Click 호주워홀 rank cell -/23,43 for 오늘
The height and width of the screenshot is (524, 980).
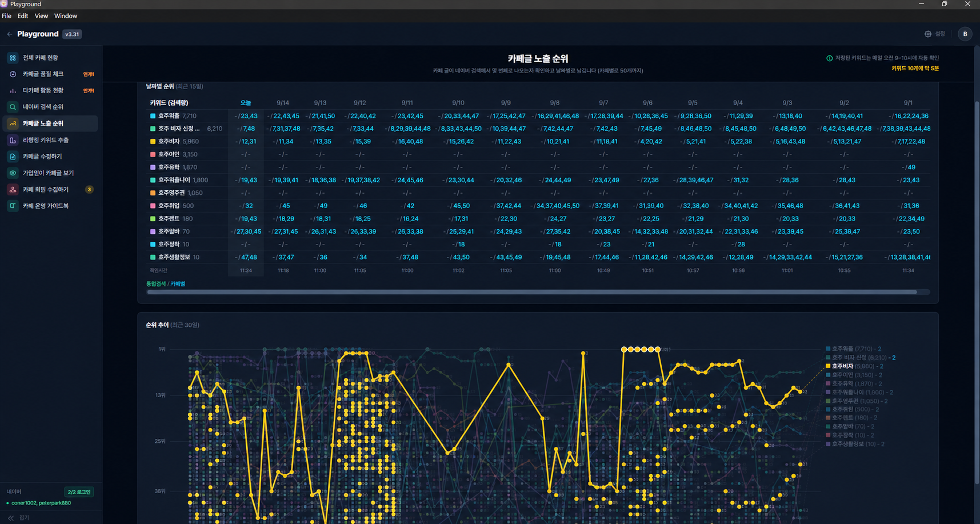[x=246, y=116]
